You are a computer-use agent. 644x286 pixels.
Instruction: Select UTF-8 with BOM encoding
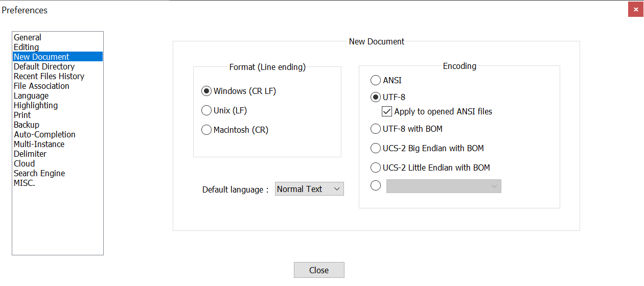[376, 129]
